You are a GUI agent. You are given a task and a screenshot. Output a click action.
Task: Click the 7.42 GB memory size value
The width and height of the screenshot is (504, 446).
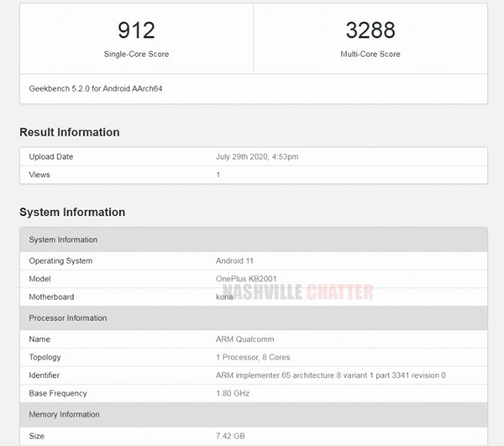coord(233,437)
